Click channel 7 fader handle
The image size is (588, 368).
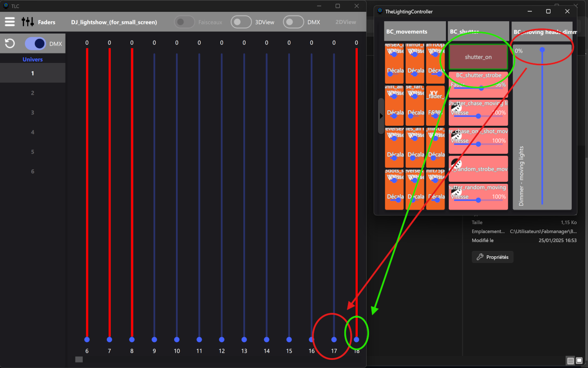point(109,339)
